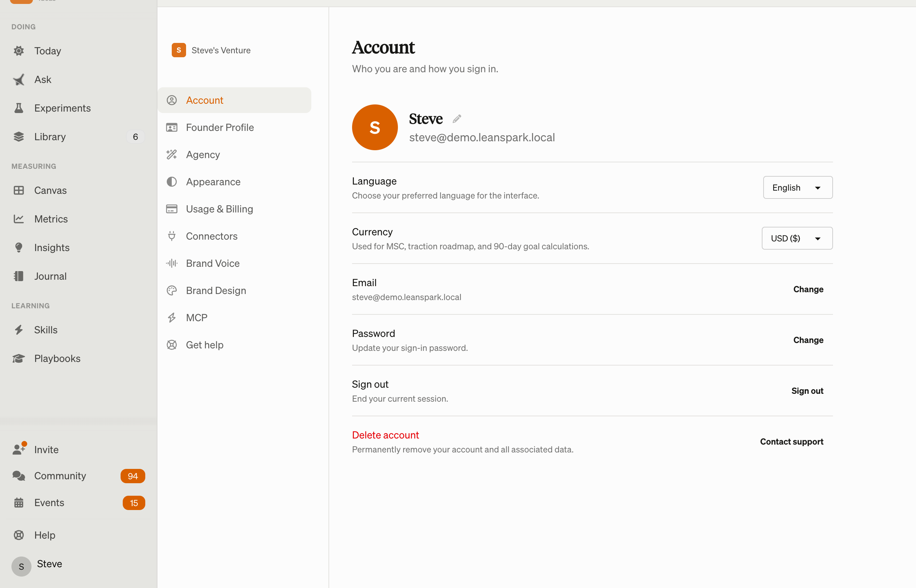Click the Journal notebook icon
The width and height of the screenshot is (916, 588).
[19, 276]
